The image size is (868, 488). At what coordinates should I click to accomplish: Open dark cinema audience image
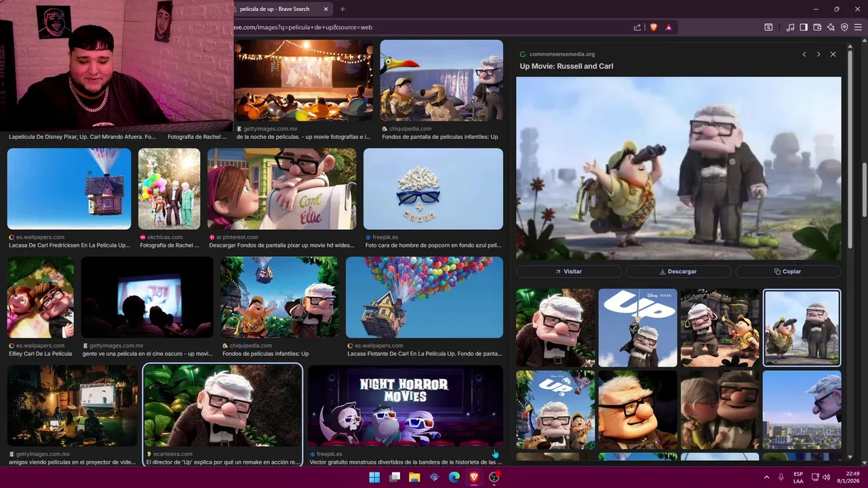pyautogui.click(x=147, y=298)
